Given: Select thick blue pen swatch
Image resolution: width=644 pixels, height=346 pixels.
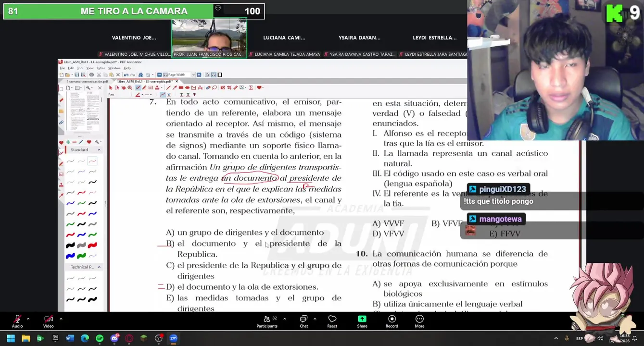Looking at the screenshot, I should click(70, 256).
